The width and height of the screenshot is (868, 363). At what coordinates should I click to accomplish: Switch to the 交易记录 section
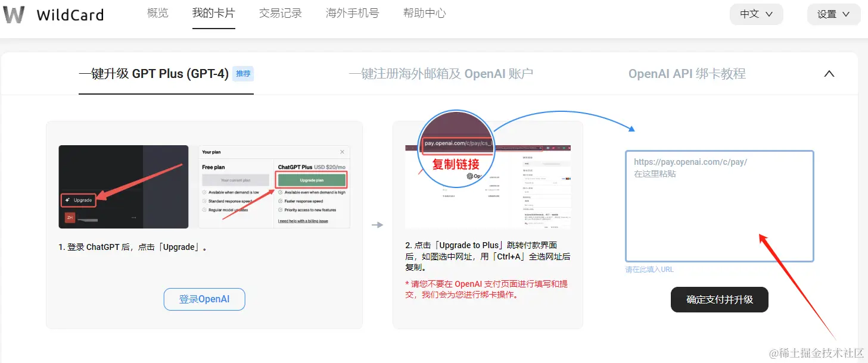[281, 13]
